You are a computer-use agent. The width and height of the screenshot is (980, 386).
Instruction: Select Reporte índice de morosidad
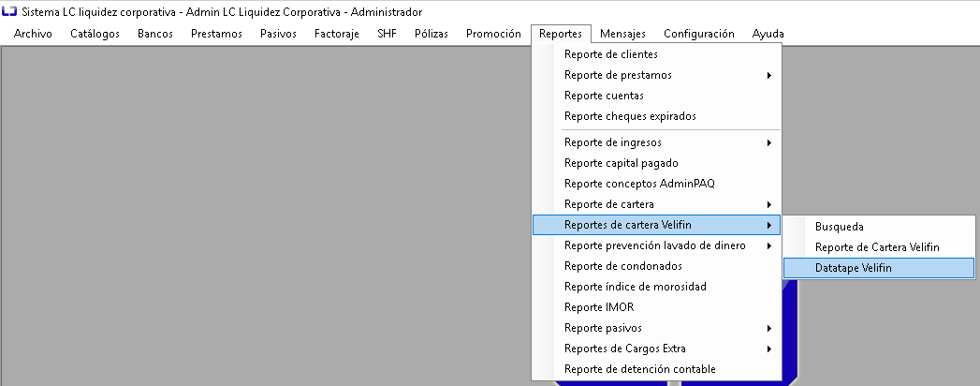coord(656,287)
